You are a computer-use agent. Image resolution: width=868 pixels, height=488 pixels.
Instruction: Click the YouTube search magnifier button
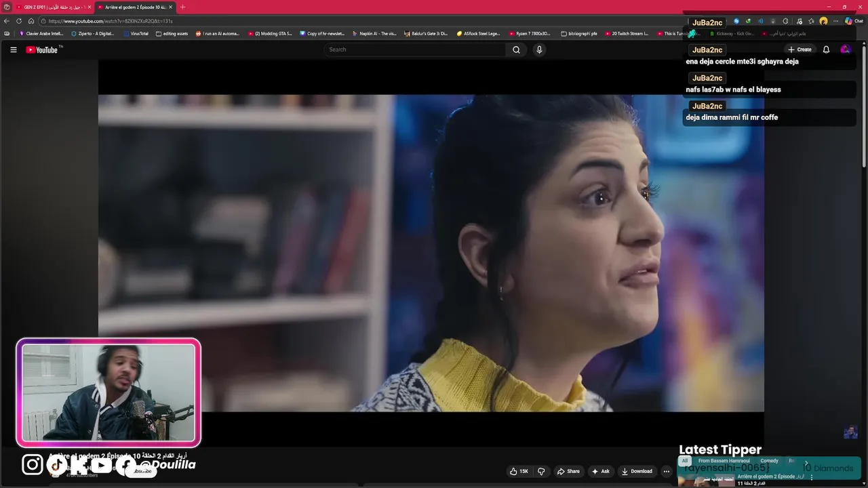tap(516, 49)
